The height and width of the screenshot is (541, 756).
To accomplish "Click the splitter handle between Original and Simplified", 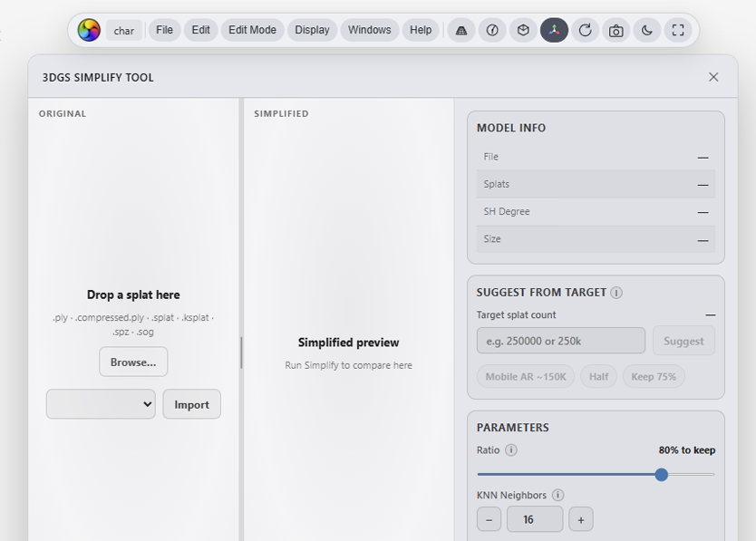I will coord(241,353).
